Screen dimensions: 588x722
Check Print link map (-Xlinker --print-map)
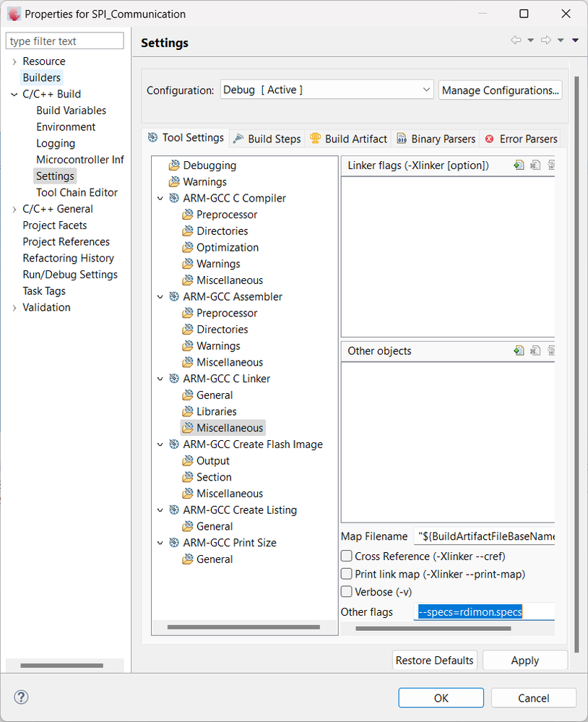pyautogui.click(x=346, y=573)
